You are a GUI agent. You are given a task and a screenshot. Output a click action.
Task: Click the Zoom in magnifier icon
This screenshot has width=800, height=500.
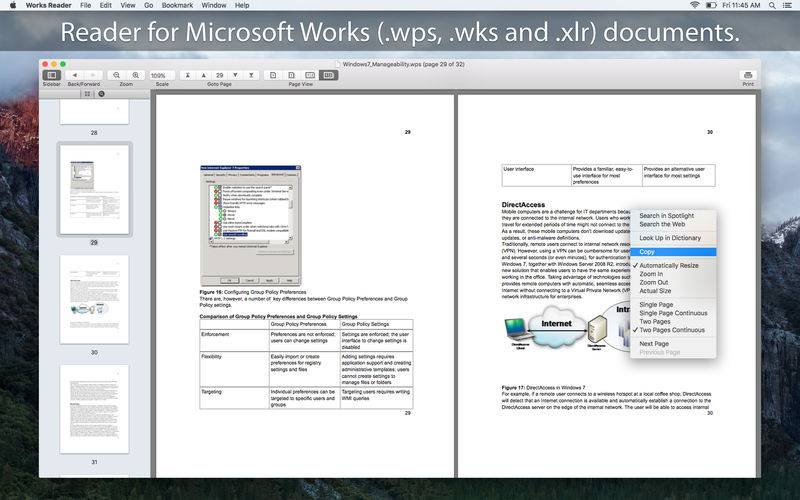click(135, 75)
